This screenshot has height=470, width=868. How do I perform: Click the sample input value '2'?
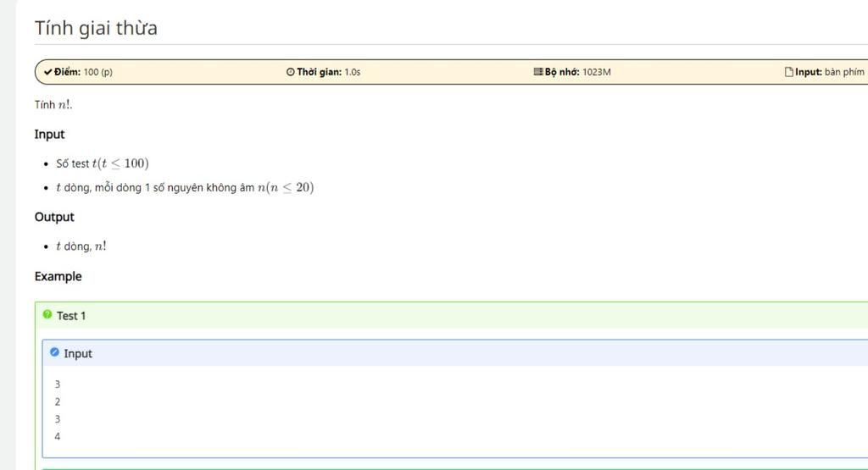click(x=58, y=401)
